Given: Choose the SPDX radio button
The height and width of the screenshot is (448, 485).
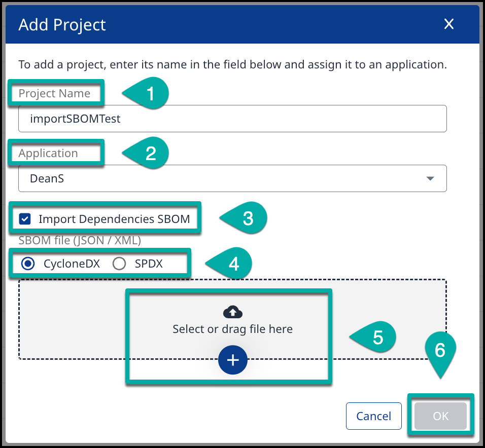Looking at the screenshot, I should (x=119, y=264).
